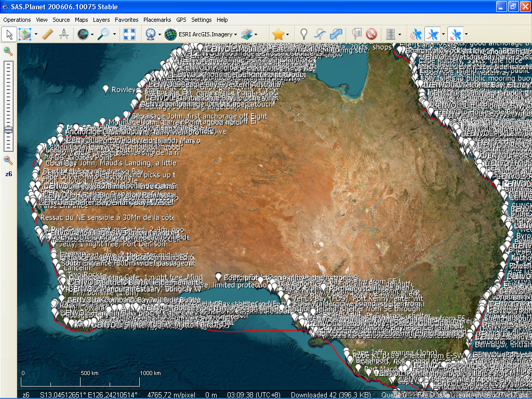This screenshot has height=399, width=532.
Task: Expand the dropdown beside the dark globe icon
Action: tap(92, 34)
